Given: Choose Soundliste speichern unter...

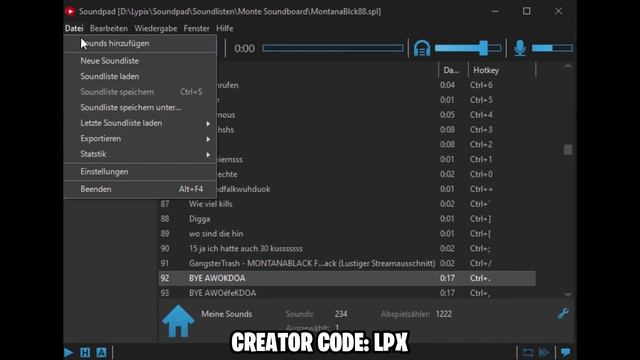Looking at the screenshot, I should point(140,107).
